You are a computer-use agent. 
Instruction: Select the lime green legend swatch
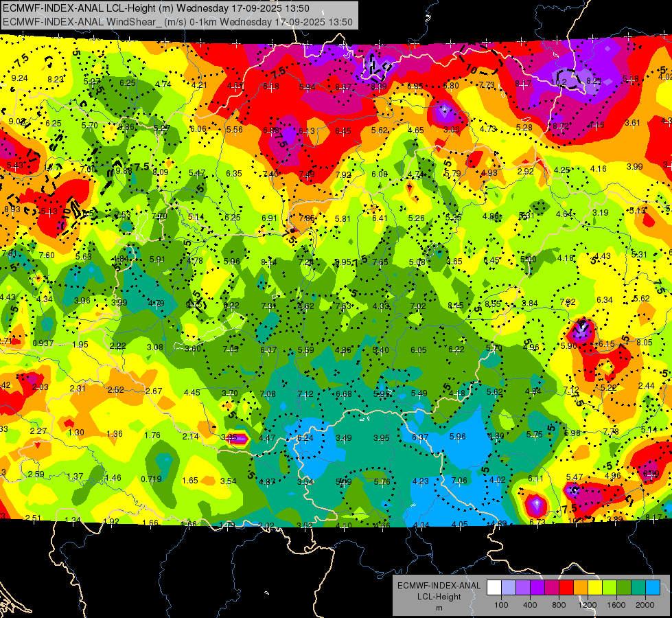610,588
